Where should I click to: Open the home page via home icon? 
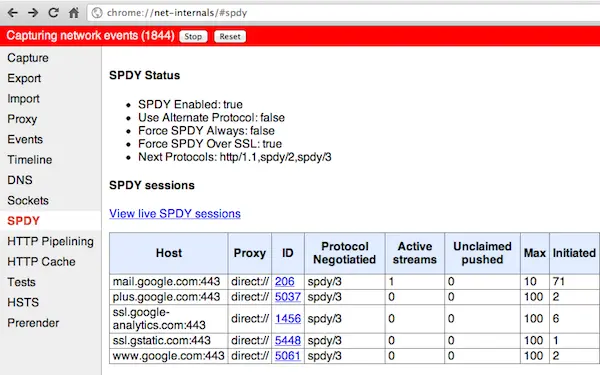74,13
